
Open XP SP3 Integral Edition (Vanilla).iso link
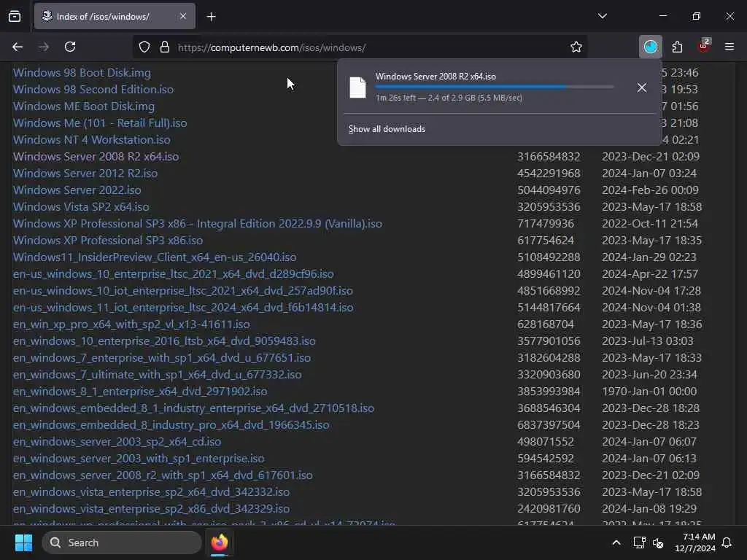pyautogui.click(x=198, y=223)
